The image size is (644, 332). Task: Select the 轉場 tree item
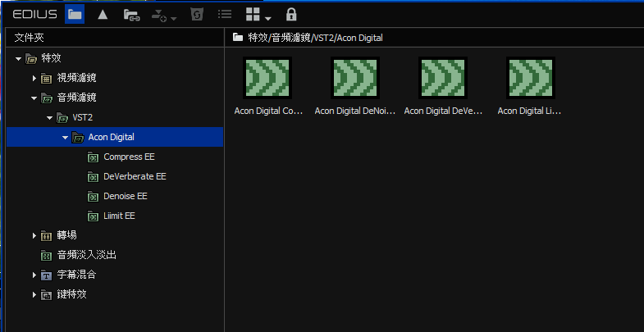[x=67, y=235]
